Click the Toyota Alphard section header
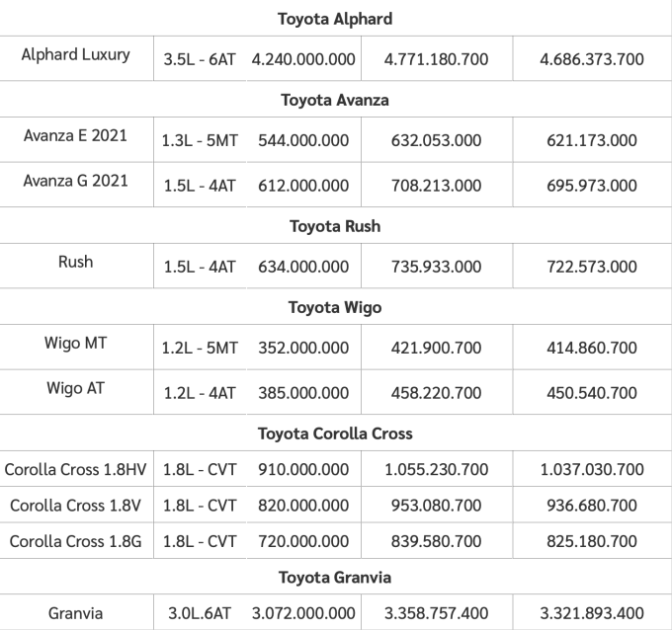 click(335, 19)
